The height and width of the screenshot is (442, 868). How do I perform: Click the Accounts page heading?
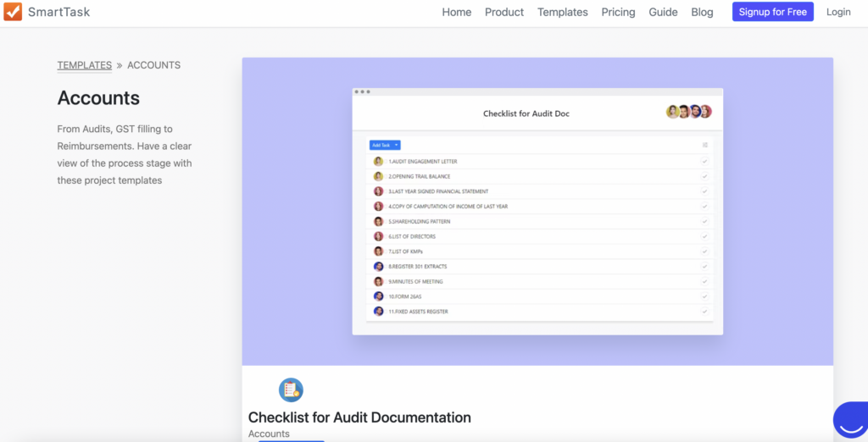[x=98, y=98]
